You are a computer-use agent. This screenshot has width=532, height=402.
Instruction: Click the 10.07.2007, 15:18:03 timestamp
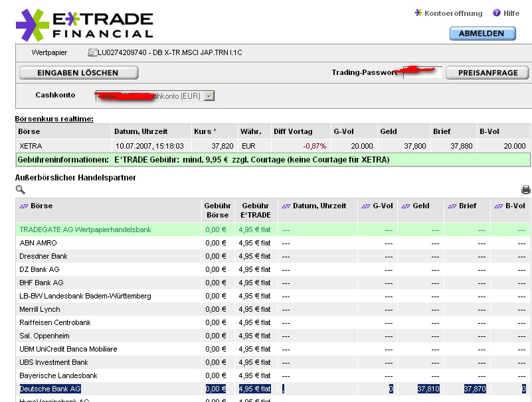pos(149,146)
